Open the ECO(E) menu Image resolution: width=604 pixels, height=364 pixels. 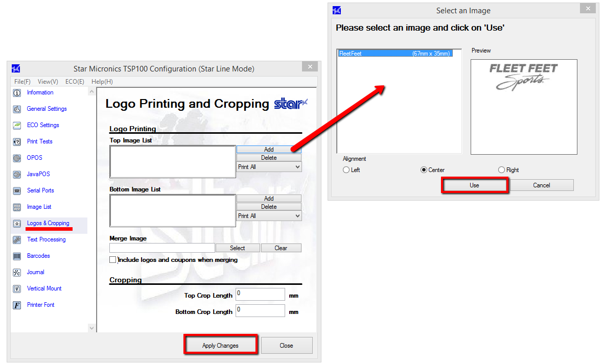pos(75,82)
